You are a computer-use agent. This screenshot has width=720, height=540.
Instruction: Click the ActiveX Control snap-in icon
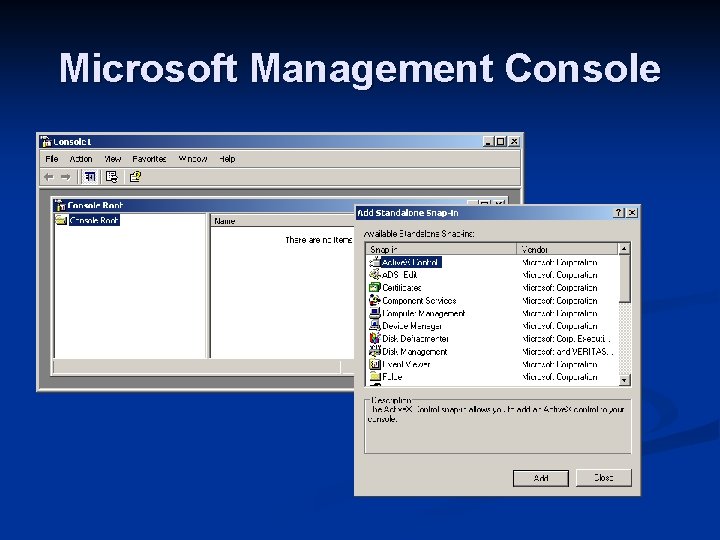375,262
